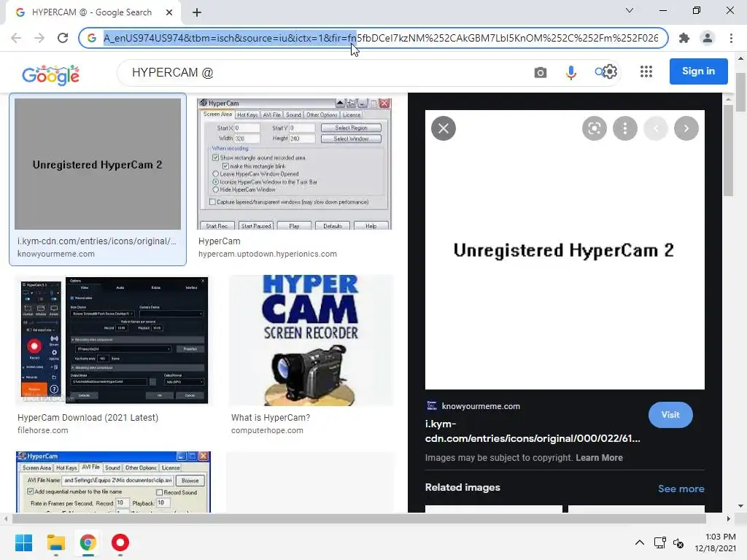Screen dimensions: 747x560
Task: Click the HyperCam result title
Action: coord(219,241)
